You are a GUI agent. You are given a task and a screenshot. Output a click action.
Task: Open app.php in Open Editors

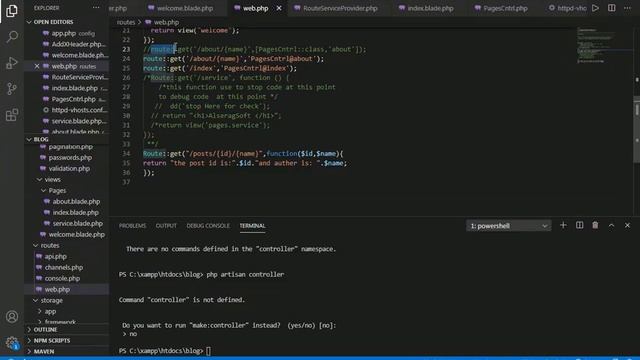click(x=68, y=33)
